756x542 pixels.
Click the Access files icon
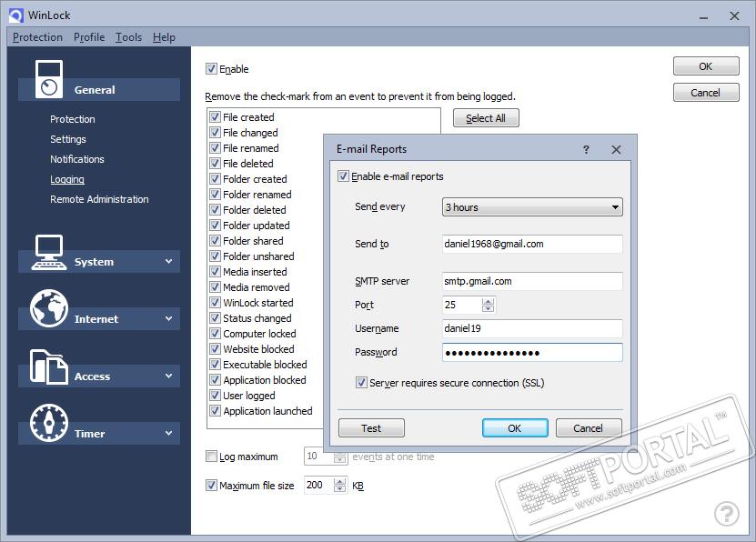tap(49, 366)
